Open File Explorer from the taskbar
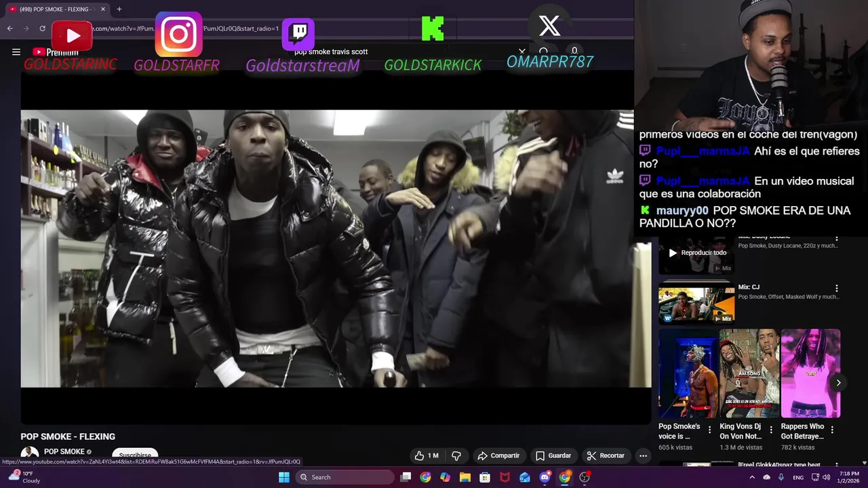This screenshot has width=868, height=488. pyautogui.click(x=465, y=477)
